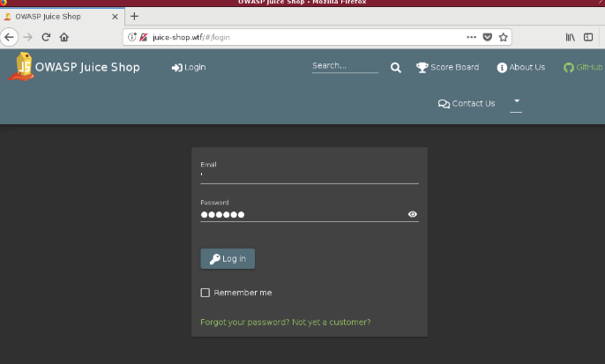Show site information icon in address bar
605x364 pixels.
click(x=132, y=37)
